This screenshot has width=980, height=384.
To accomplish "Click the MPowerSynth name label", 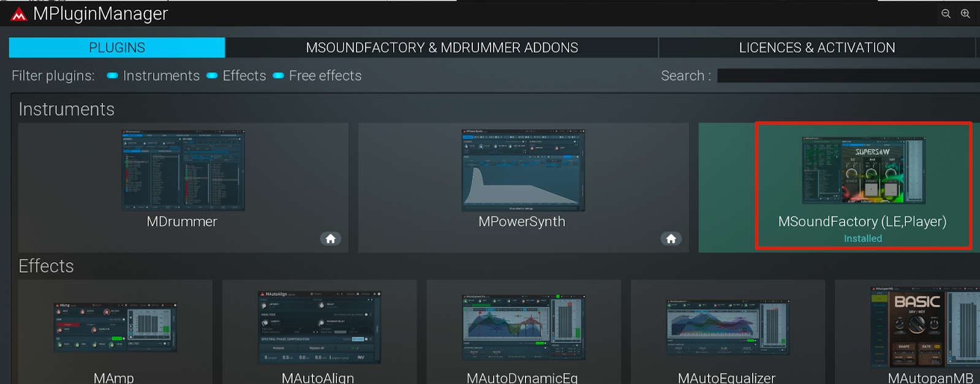I will pyautogui.click(x=522, y=222).
